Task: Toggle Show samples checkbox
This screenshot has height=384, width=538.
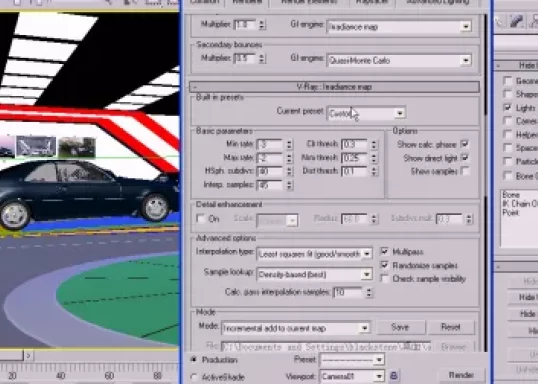Action: pyautogui.click(x=465, y=171)
